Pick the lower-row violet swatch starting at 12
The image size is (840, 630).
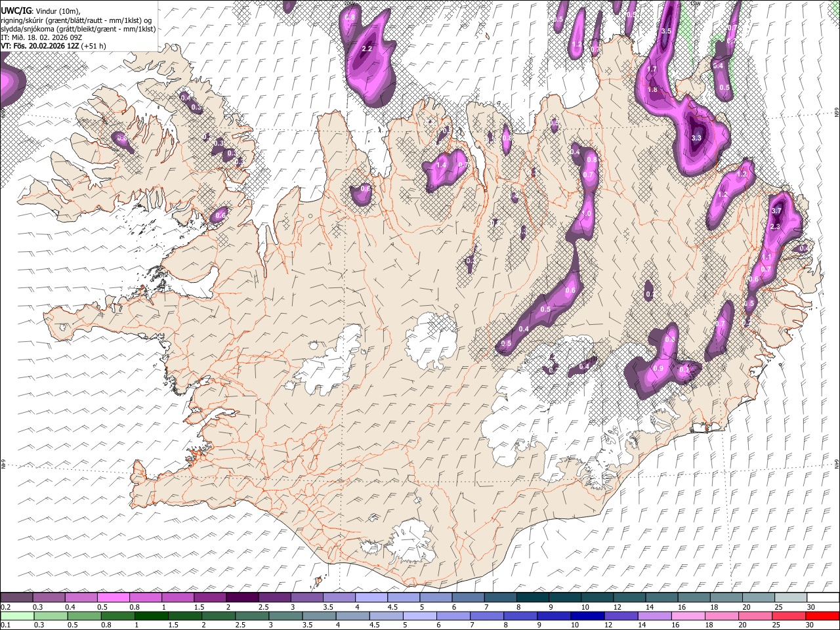click(620, 616)
